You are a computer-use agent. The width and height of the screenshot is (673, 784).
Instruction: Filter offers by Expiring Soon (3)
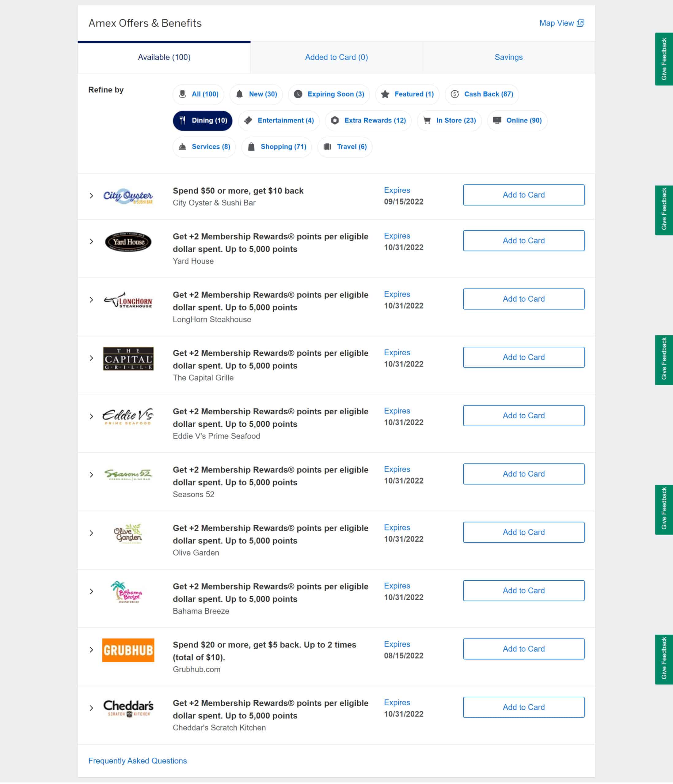point(329,94)
